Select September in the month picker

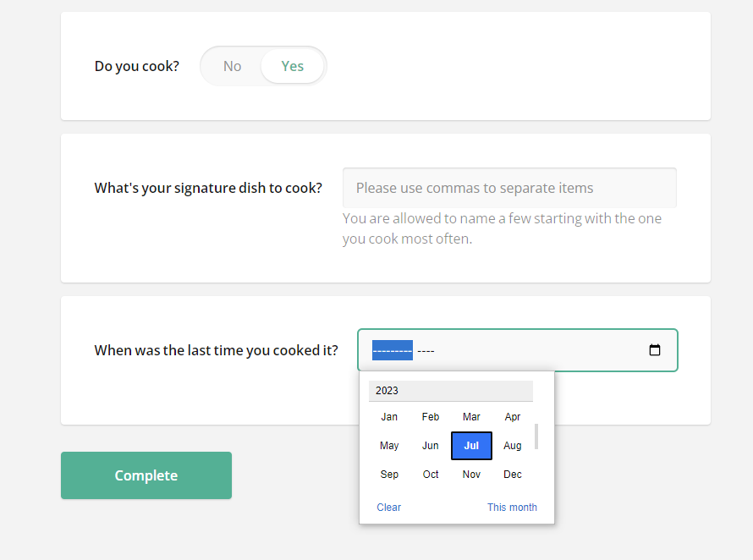pyautogui.click(x=389, y=474)
